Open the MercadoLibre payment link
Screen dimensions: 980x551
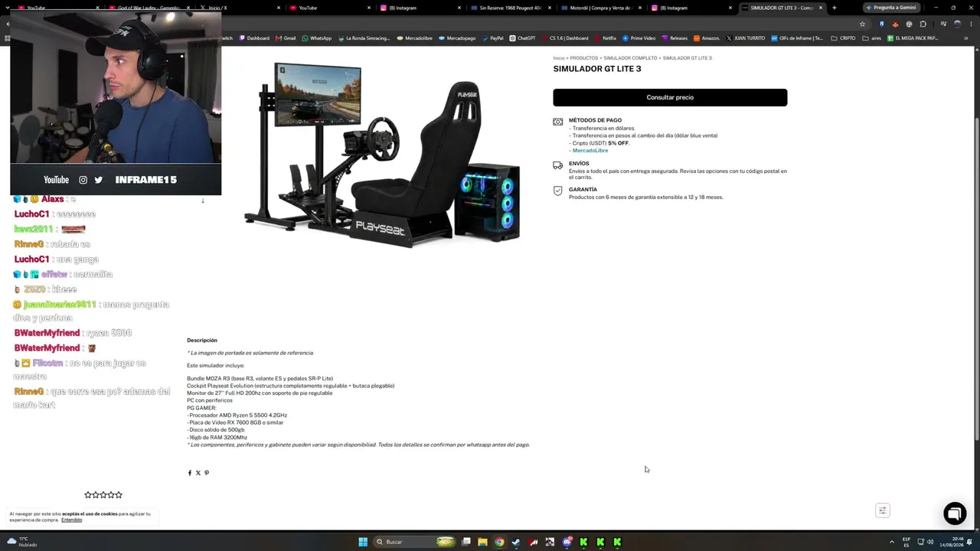click(590, 151)
